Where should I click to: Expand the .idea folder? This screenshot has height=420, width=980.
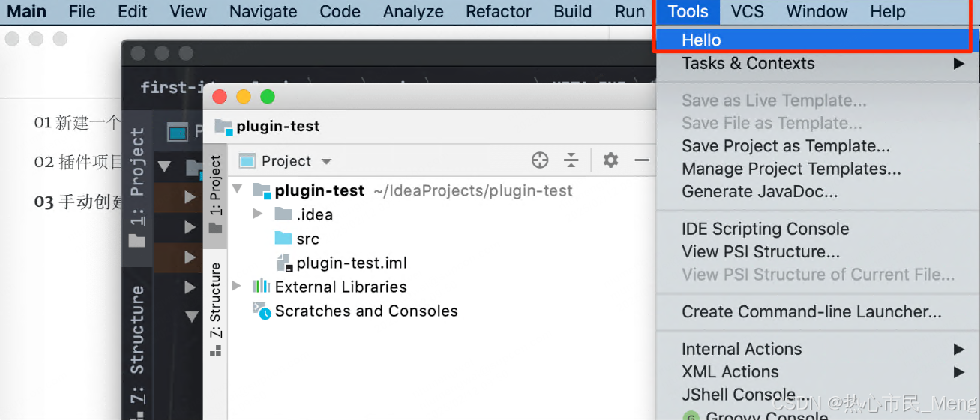coord(258,214)
